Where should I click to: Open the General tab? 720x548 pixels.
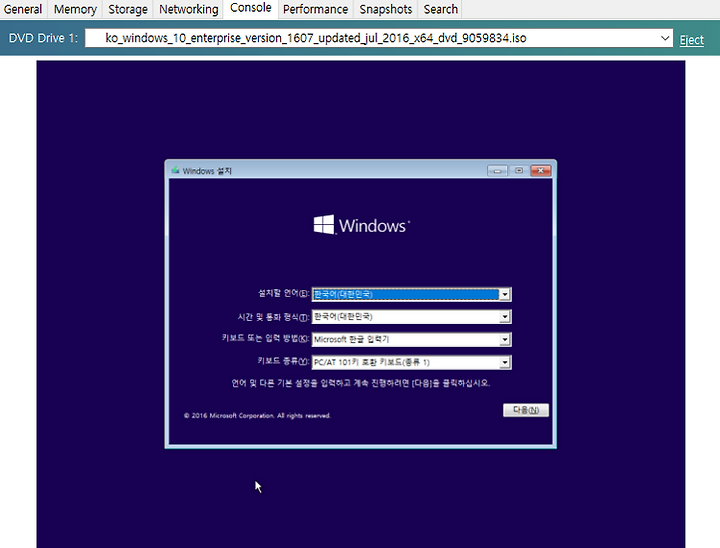click(x=22, y=9)
